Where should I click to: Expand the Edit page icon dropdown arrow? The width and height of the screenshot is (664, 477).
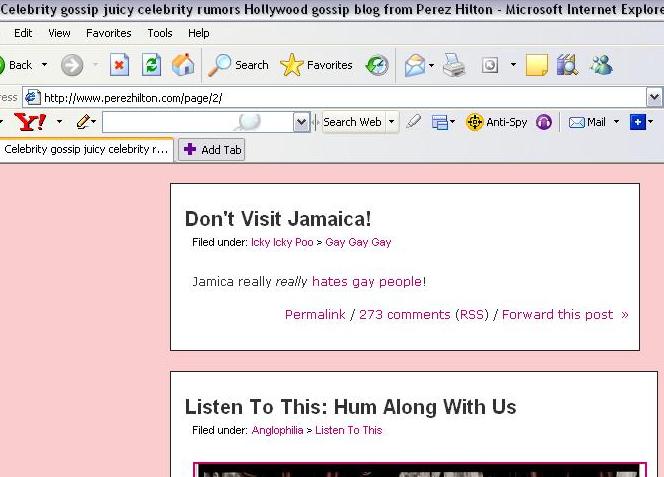pos(513,65)
